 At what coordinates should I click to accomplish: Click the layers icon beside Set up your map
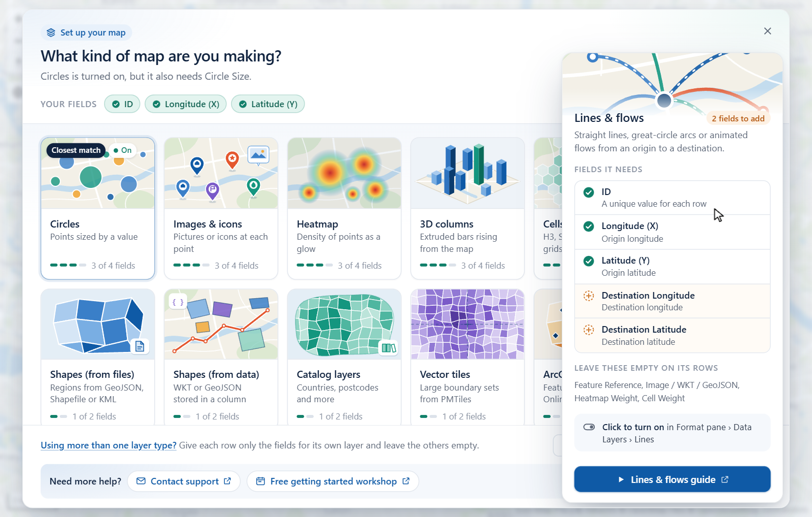tap(51, 33)
